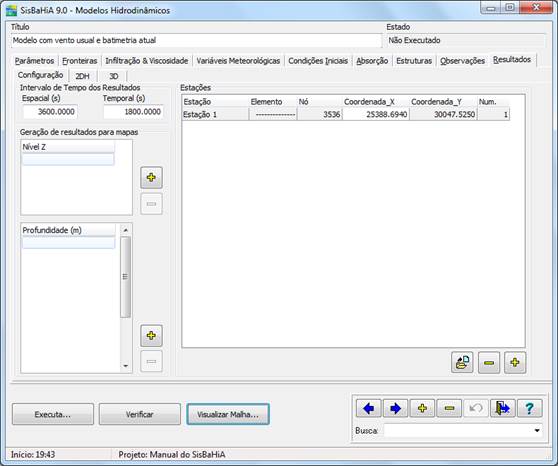The image size is (558, 466).
Task: Delete model with navigation minus
Action: [449, 408]
